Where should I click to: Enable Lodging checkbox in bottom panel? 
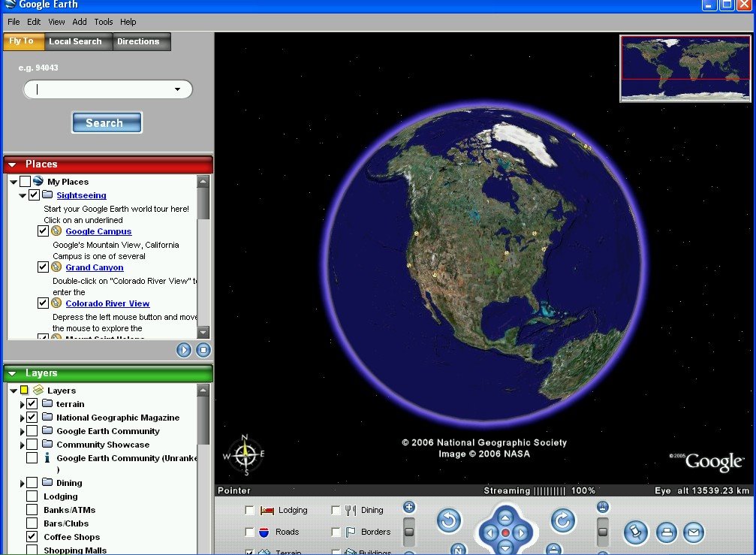249,510
